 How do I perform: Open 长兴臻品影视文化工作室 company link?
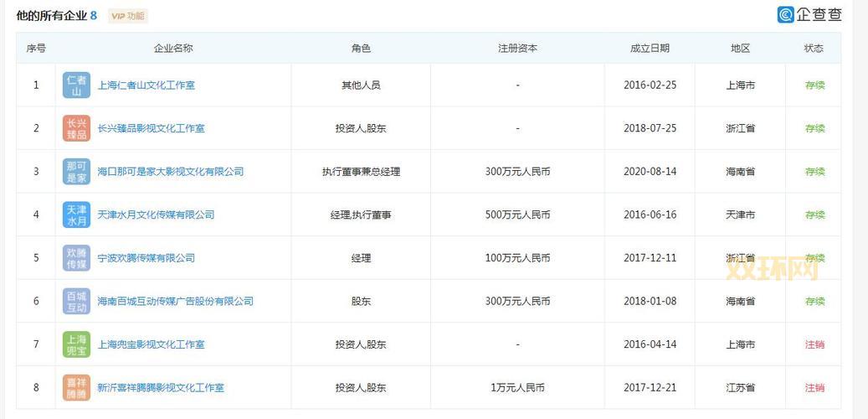click(x=152, y=128)
